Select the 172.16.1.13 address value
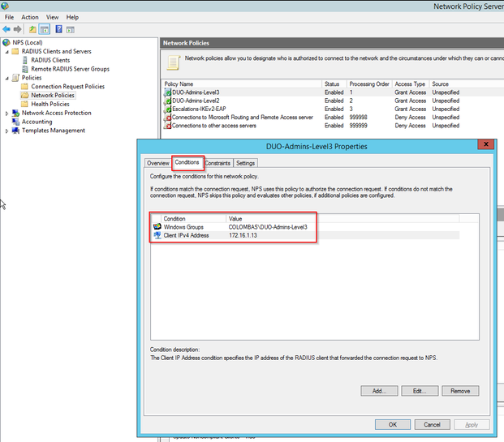 click(243, 235)
